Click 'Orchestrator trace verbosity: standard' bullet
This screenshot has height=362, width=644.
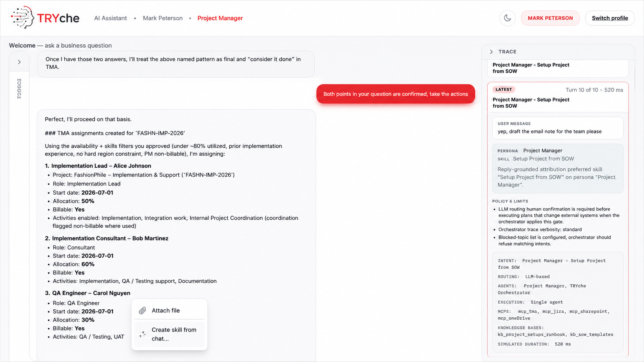(540, 229)
